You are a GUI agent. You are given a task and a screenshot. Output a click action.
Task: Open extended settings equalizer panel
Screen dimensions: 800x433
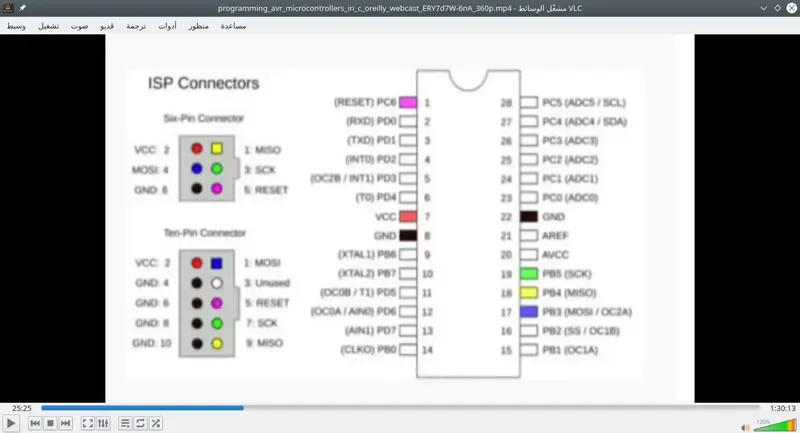(x=103, y=424)
